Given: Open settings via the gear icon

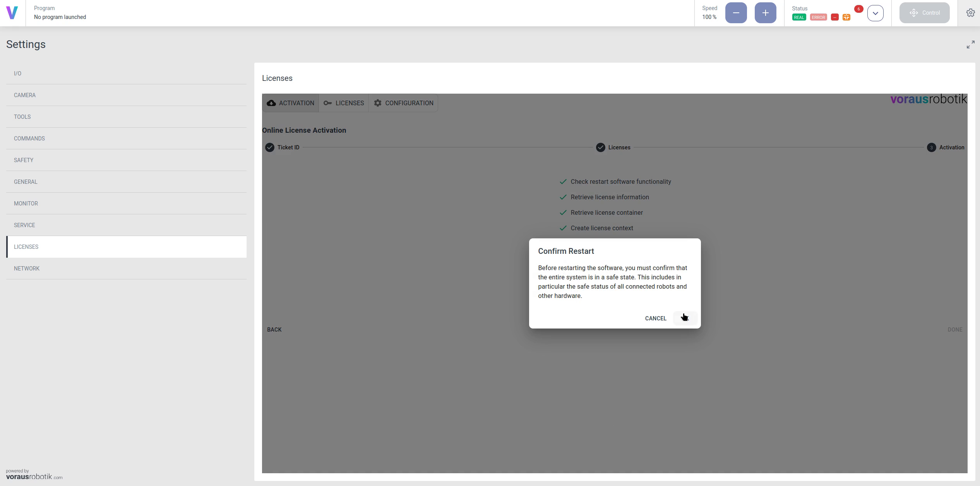Looking at the screenshot, I should click(x=970, y=13).
